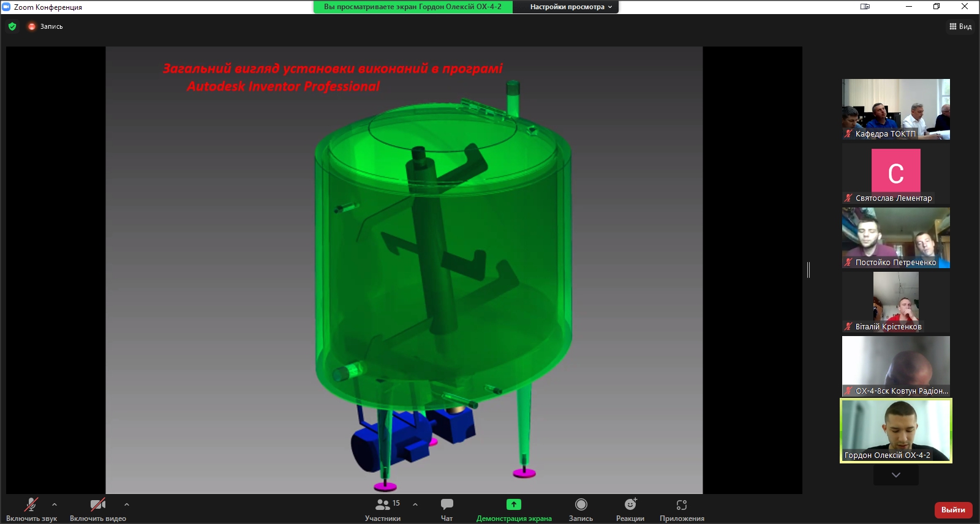Open the Chat panel
This screenshot has width=980, height=524.
(x=447, y=505)
